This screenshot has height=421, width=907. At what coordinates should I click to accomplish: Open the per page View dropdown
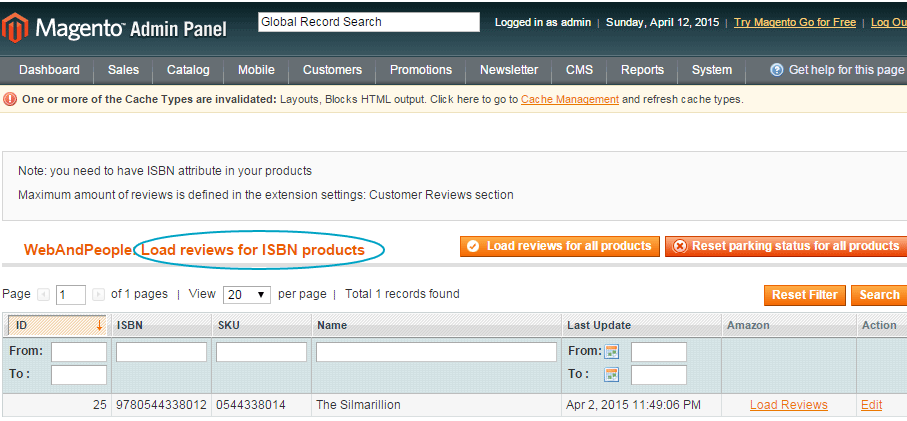(x=247, y=295)
